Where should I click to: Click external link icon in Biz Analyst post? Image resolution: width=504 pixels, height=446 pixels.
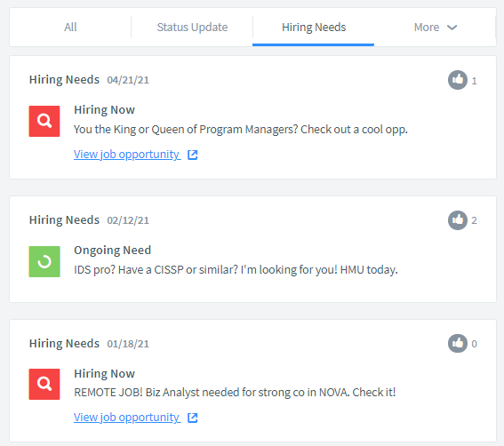(193, 418)
